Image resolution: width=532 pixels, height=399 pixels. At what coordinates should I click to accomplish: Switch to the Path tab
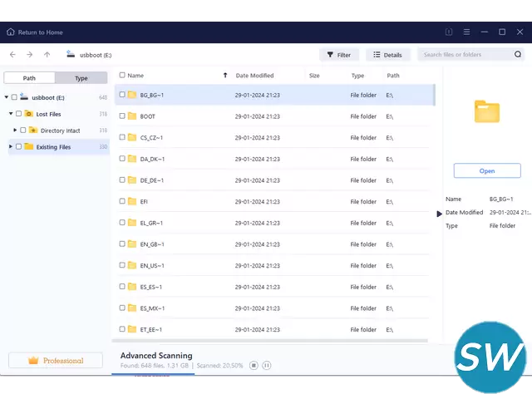(29, 78)
